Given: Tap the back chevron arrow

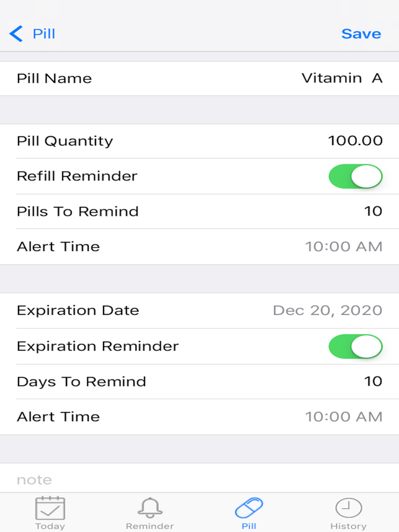Looking at the screenshot, I should click(x=16, y=33).
